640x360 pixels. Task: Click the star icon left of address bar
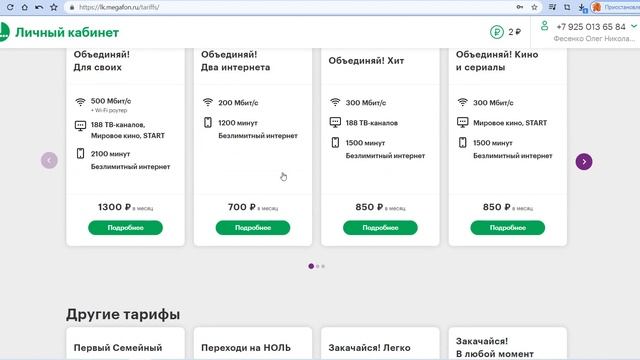tap(53, 7)
